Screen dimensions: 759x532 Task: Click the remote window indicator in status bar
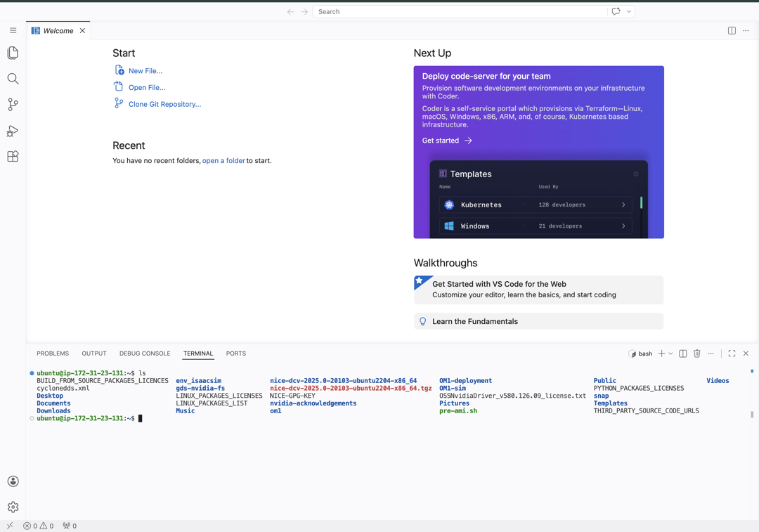(x=10, y=526)
